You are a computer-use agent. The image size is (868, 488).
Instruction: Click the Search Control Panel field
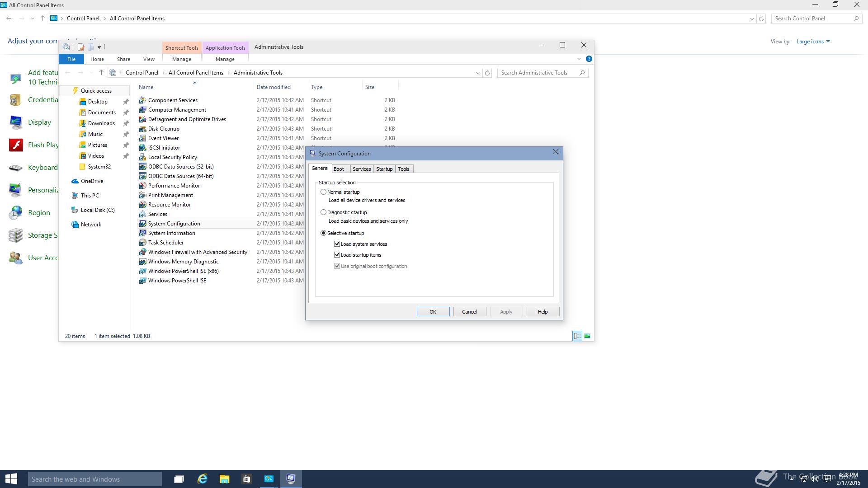(x=816, y=19)
